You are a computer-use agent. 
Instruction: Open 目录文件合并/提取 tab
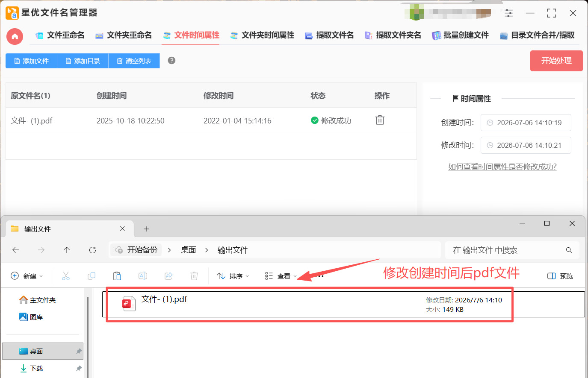point(537,35)
